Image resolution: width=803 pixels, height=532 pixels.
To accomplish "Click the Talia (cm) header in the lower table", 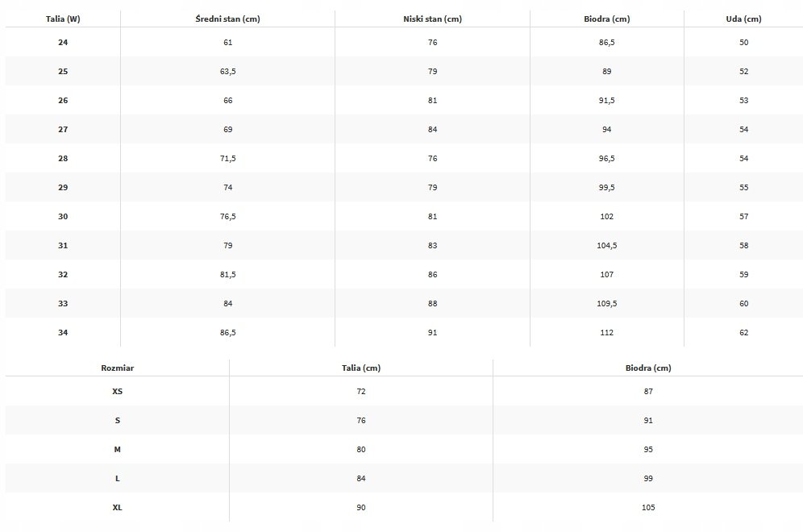I will coord(360,368).
